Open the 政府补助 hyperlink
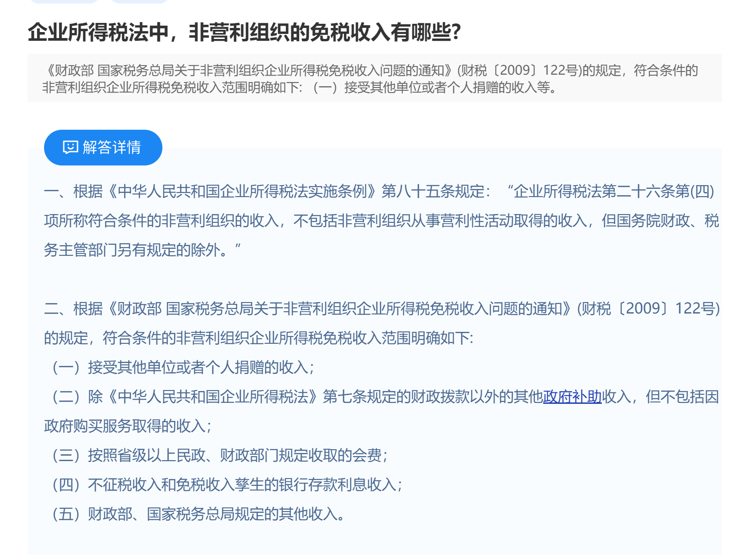Screen dimensions: 756x556 pos(572,396)
